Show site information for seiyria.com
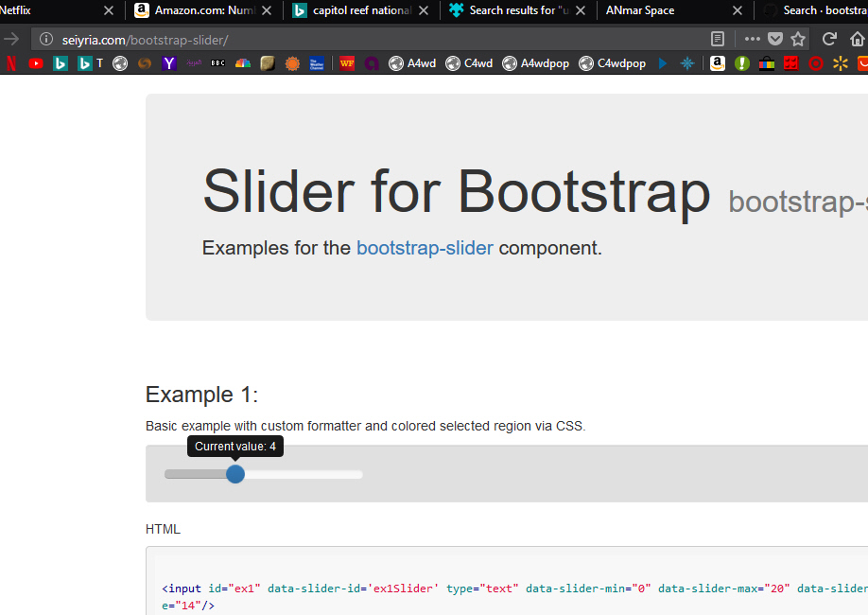The width and height of the screenshot is (868, 615). pos(45,40)
